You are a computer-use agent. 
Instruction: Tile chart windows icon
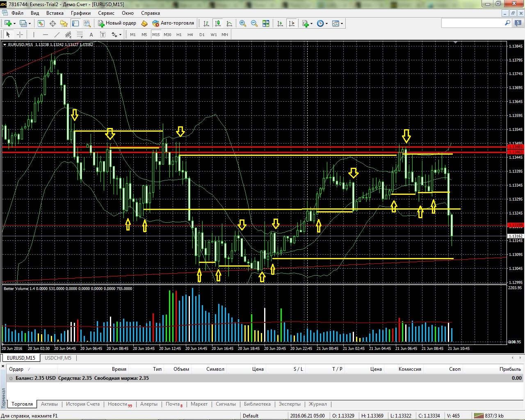[266, 23]
